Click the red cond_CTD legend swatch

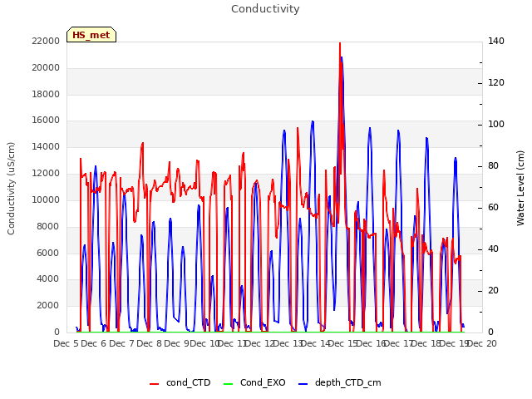point(154,384)
